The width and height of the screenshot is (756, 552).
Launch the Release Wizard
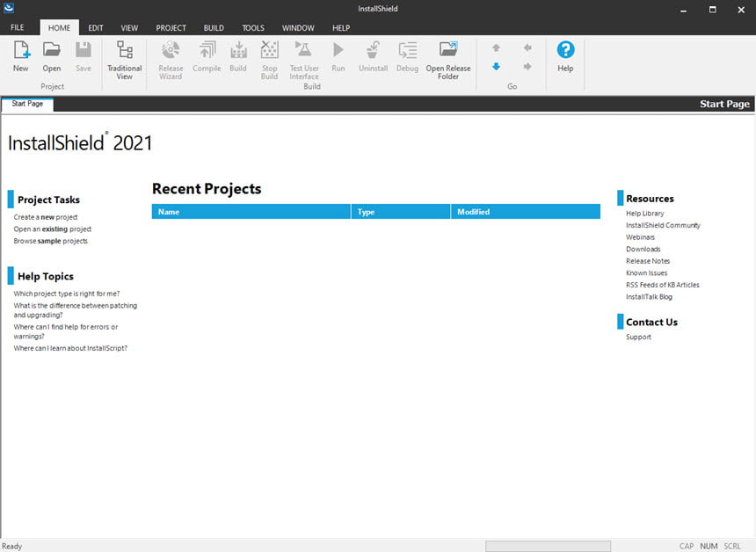(x=171, y=61)
